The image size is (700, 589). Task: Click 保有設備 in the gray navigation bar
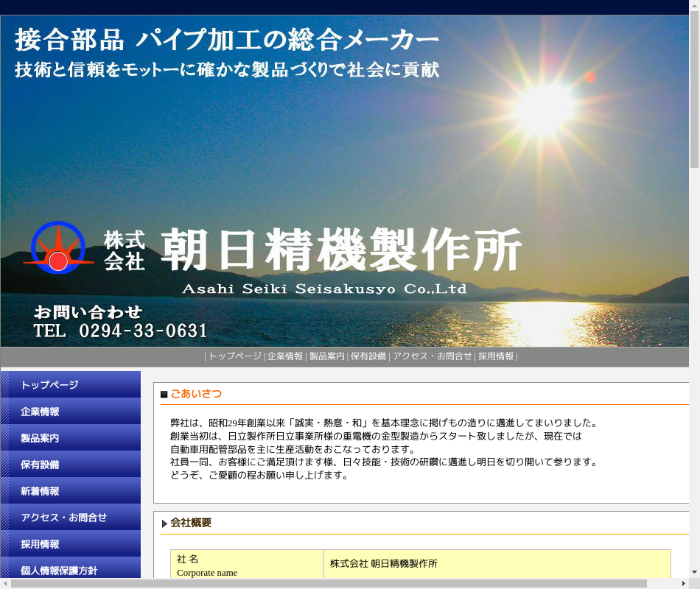point(368,356)
